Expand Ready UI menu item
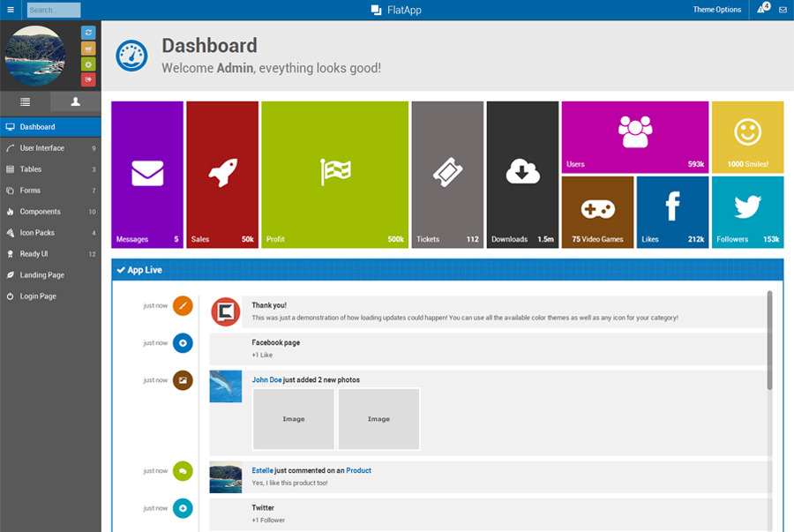 click(50, 254)
